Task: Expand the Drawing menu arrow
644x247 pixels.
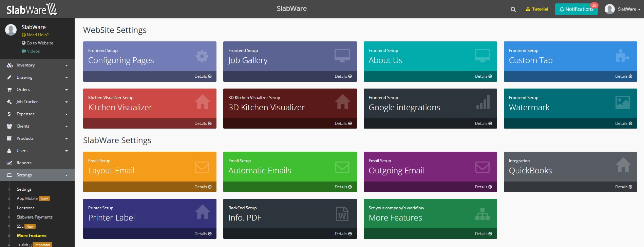Action: pos(67,78)
